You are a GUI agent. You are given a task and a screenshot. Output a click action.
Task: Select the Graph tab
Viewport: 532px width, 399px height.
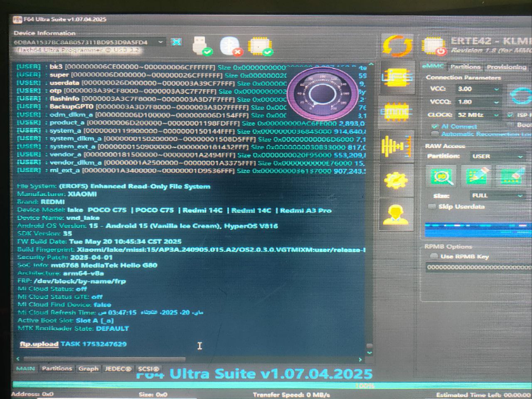(89, 369)
